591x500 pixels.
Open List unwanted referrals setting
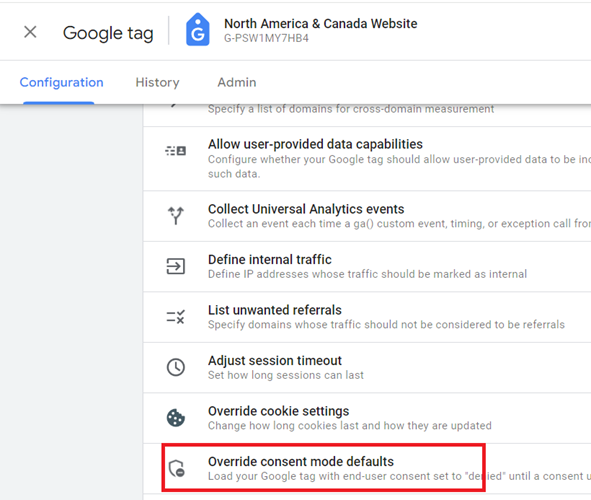[367, 317]
